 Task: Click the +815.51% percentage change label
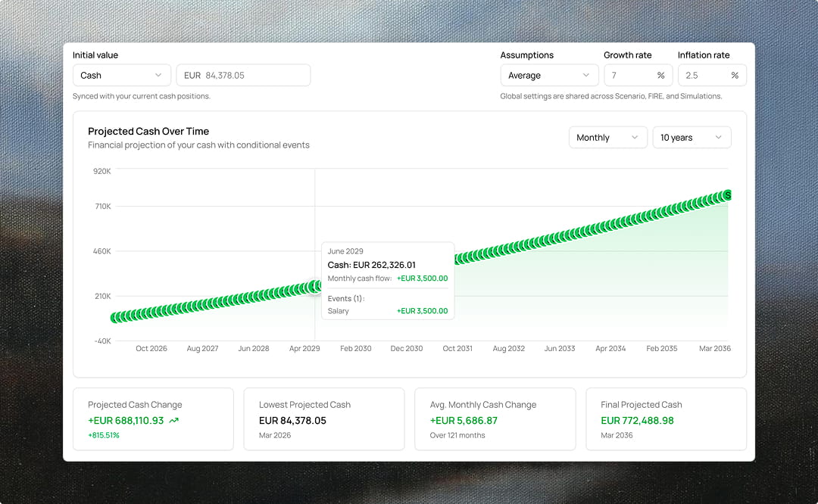104,435
